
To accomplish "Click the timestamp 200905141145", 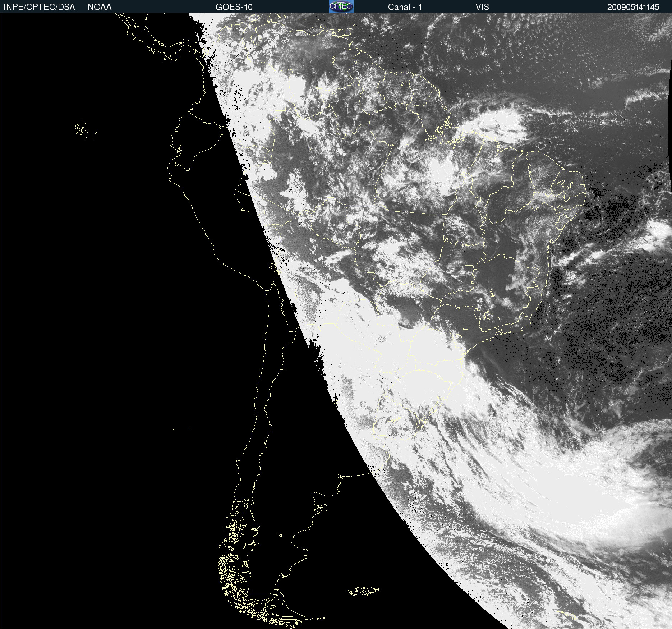I will tap(633, 7).
